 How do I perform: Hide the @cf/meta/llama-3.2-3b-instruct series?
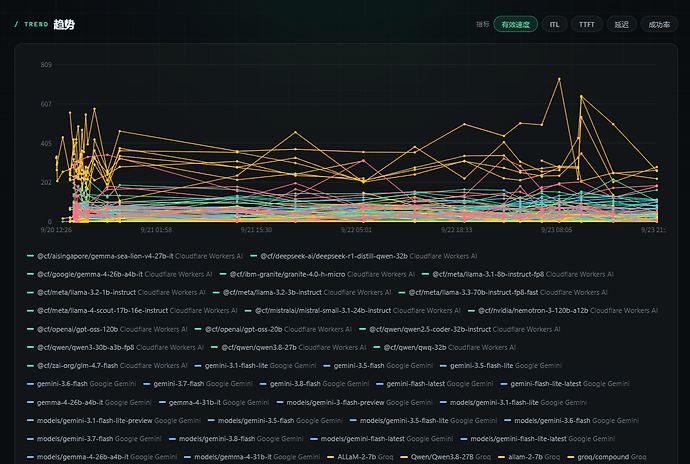pos(302,292)
